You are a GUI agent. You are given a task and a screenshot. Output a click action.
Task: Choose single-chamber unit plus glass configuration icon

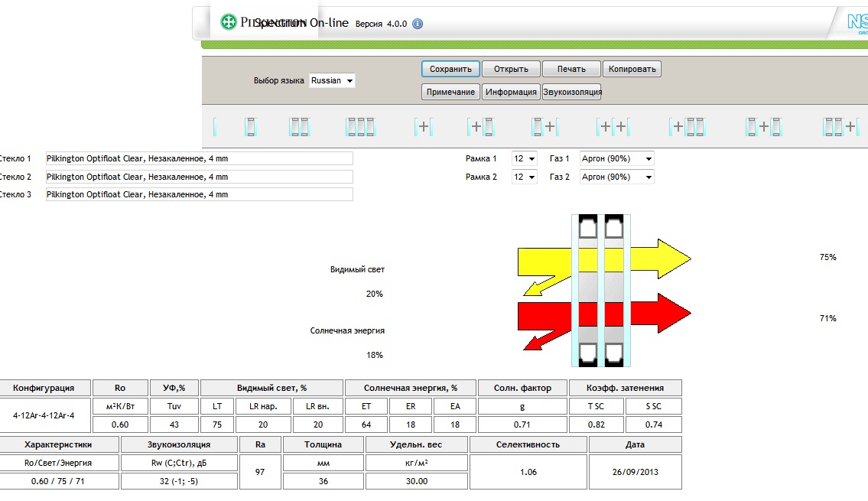tap(545, 127)
